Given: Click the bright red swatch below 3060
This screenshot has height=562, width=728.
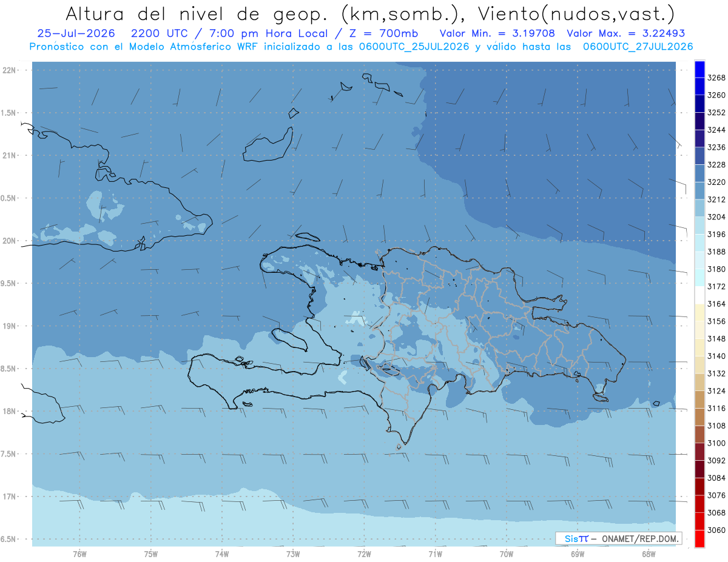Looking at the screenshot, I should coord(699,538).
